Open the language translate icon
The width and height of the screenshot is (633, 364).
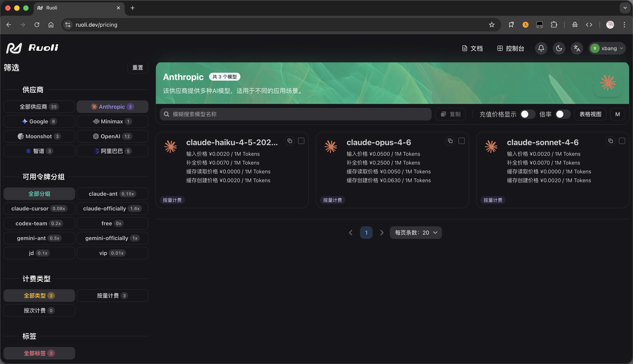(x=577, y=48)
